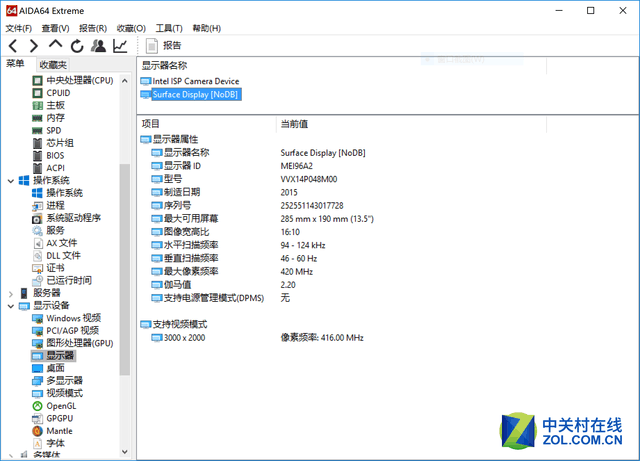This screenshot has width=640, height=461.
Task: Open the 收藏(O) menu
Action: (131, 28)
